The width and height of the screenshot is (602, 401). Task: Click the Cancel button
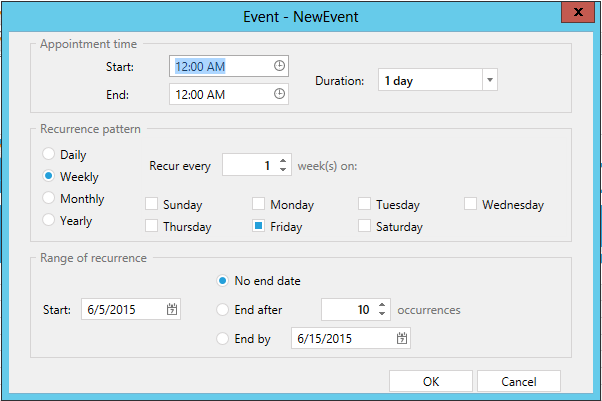(518, 381)
